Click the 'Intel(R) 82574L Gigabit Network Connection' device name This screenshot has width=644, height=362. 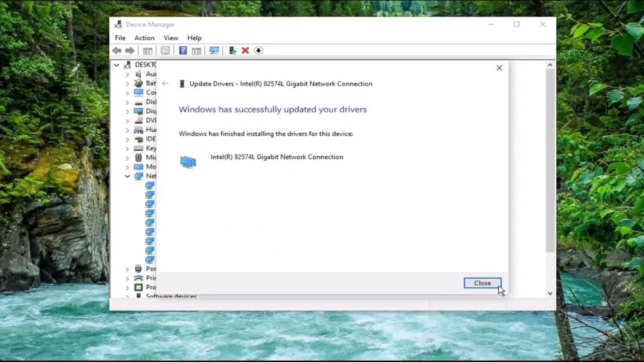pos(277,157)
